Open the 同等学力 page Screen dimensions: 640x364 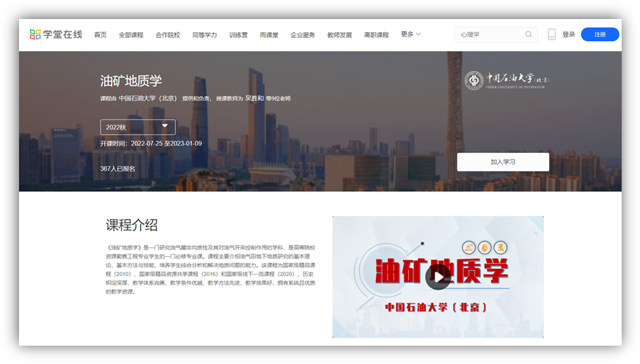[x=205, y=34]
